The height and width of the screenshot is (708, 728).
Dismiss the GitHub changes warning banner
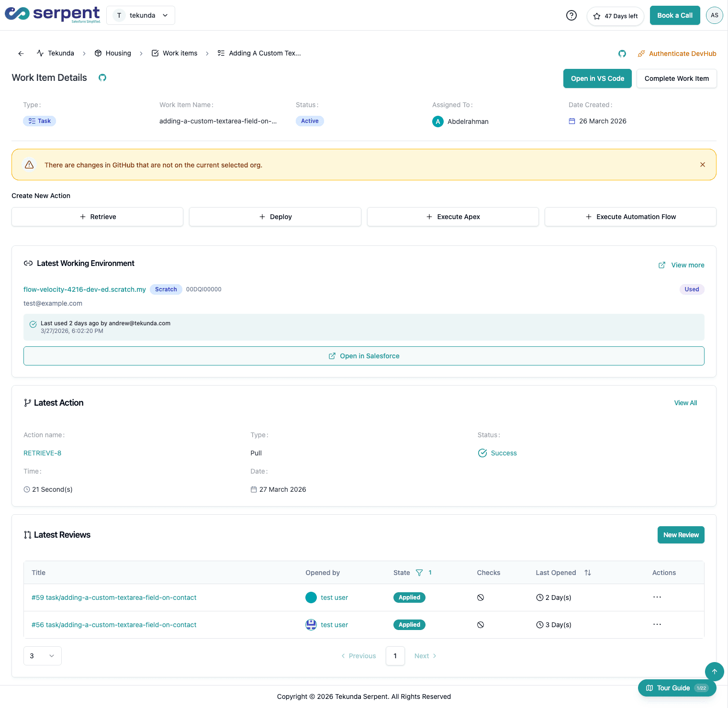pos(702,165)
